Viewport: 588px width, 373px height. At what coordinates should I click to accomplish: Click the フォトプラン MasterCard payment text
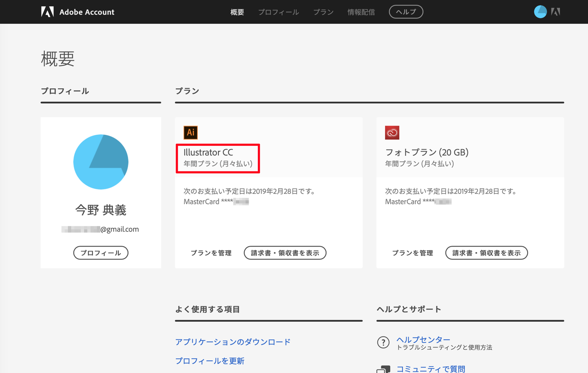coord(418,202)
